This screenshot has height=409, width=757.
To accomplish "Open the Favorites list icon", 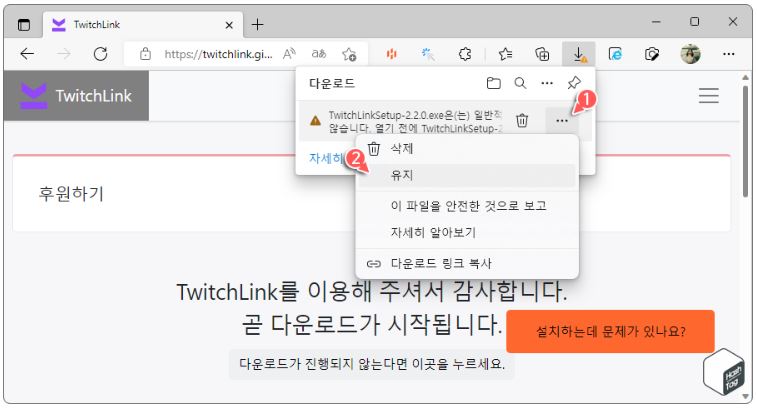I will click(x=505, y=54).
